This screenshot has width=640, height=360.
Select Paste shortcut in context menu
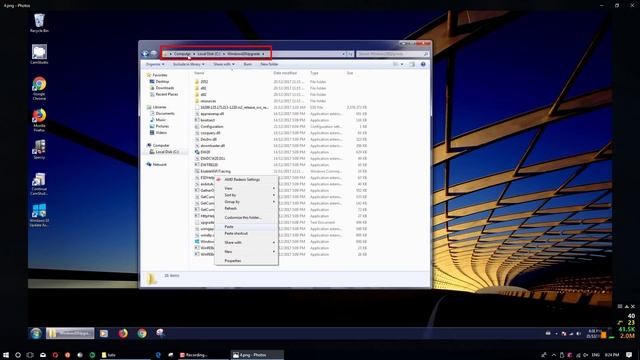[247, 233]
